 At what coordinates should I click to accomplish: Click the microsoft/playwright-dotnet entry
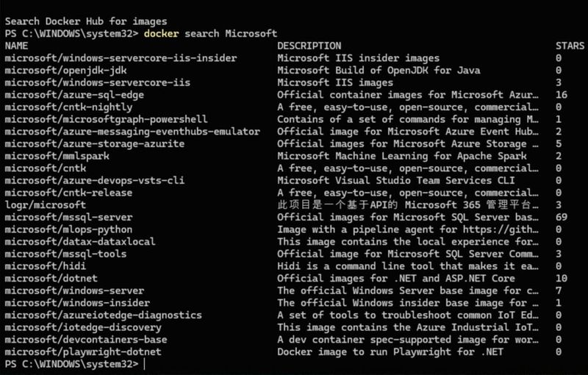tap(82, 352)
